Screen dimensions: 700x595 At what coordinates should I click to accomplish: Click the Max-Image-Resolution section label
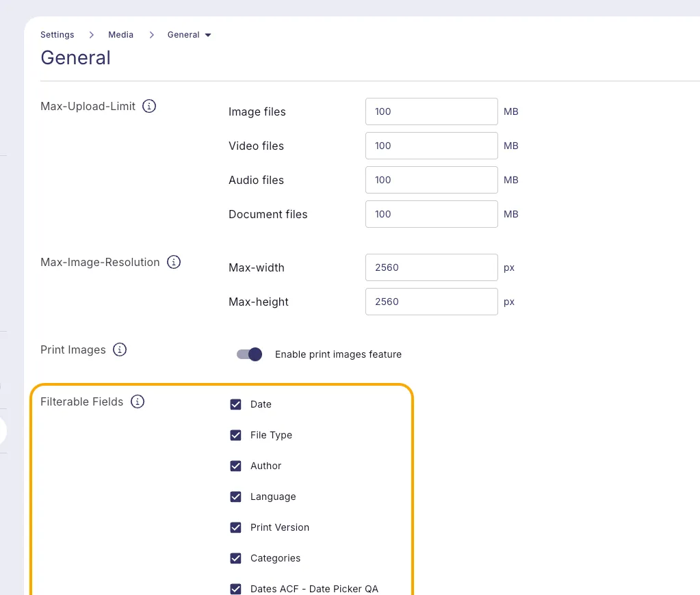click(100, 262)
